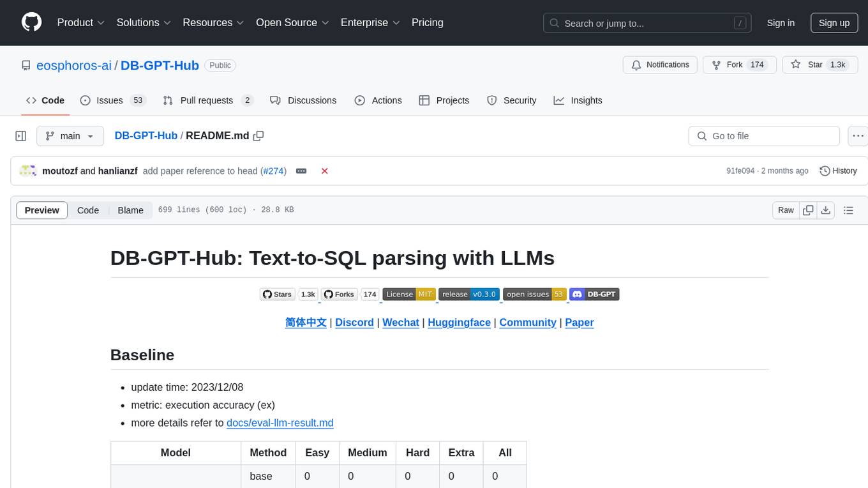
Task: Click the Method column header
Action: tap(268, 453)
